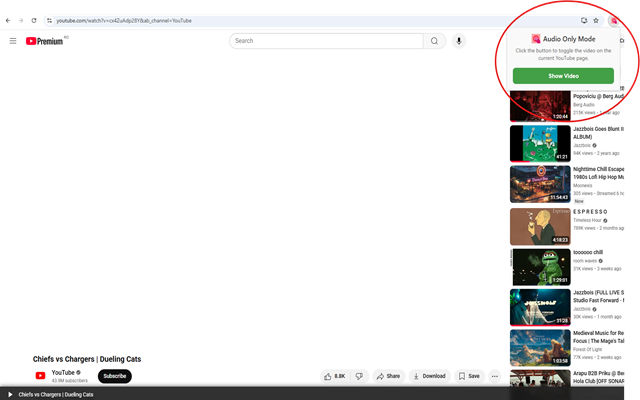Click the YouTube channel avatar icon
The width and height of the screenshot is (640, 400).
pyautogui.click(x=40, y=376)
